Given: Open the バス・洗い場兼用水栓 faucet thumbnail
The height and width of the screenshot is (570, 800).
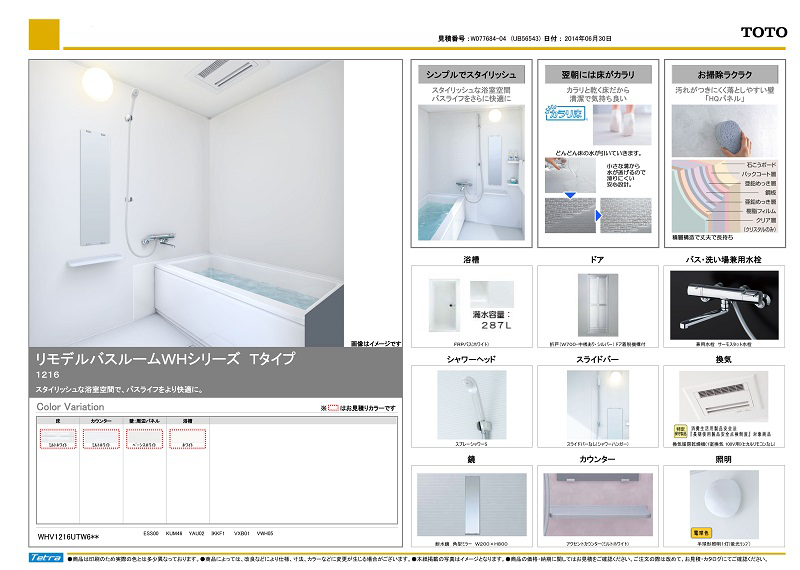Looking at the screenshot, I should click(724, 305).
